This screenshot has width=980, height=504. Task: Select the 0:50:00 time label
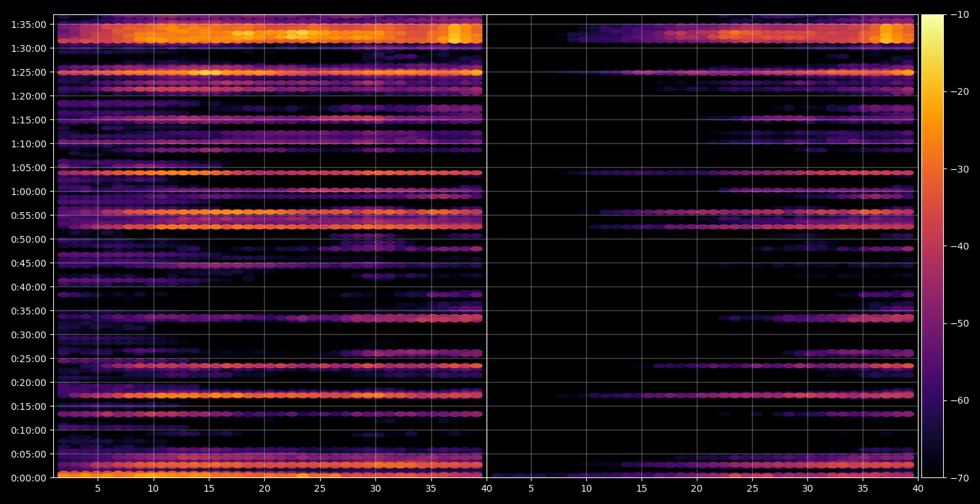coord(29,239)
